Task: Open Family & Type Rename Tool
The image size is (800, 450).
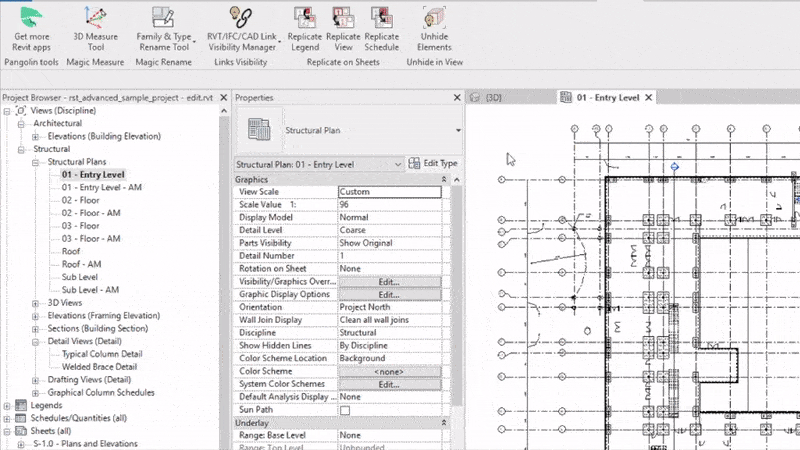Action: point(164,29)
